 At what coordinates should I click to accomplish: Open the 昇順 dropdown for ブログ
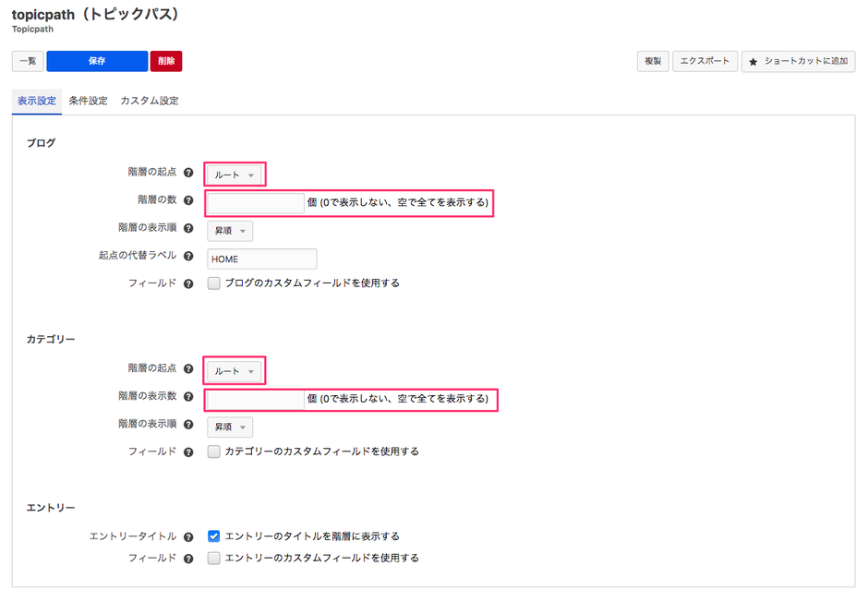(x=229, y=230)
